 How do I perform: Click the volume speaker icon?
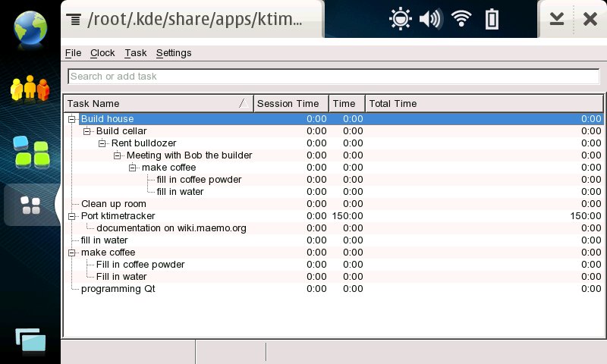click(x=430, y=19)
